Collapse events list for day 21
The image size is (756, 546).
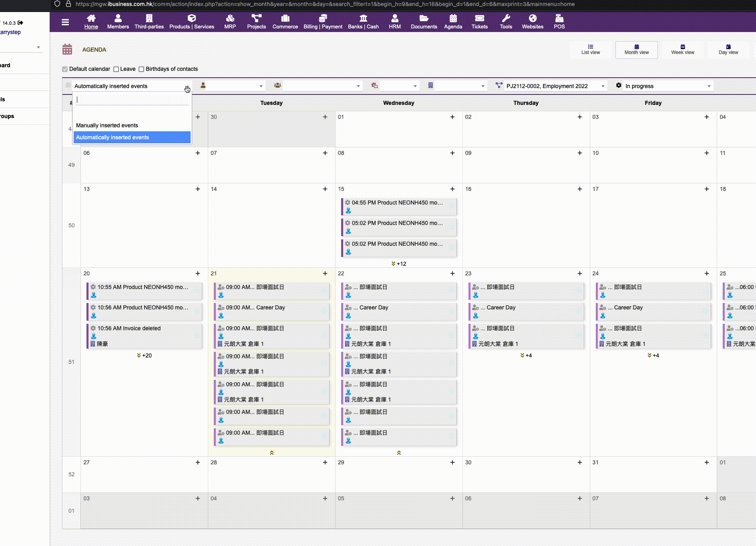pos(271,453)
